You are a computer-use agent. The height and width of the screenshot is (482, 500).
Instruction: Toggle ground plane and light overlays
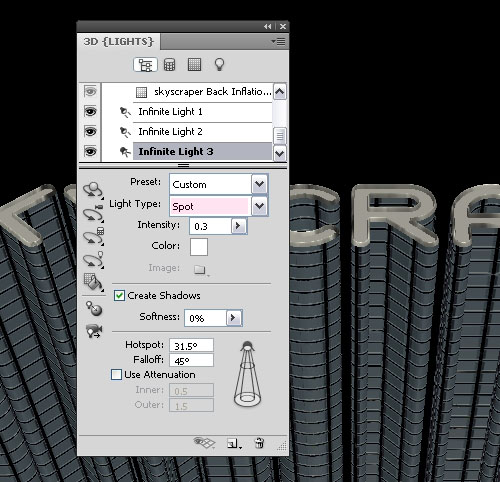[x=204, y=443]
